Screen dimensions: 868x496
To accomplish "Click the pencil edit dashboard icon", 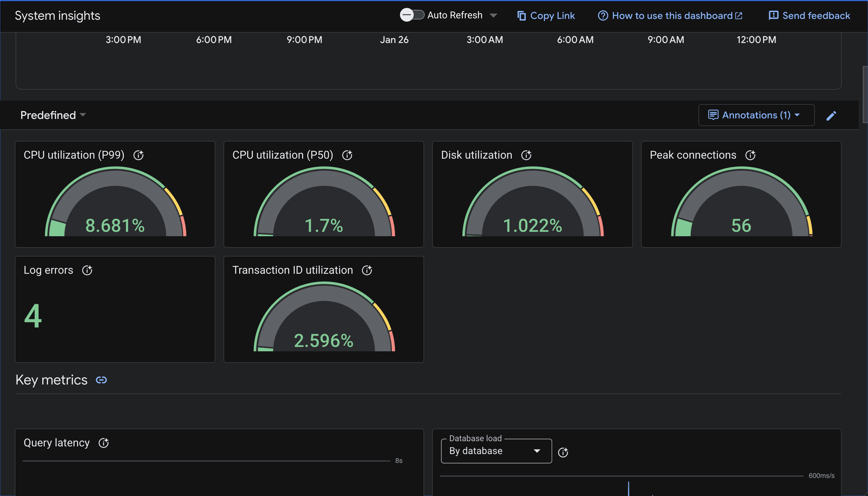I will [x=831, y=116].
